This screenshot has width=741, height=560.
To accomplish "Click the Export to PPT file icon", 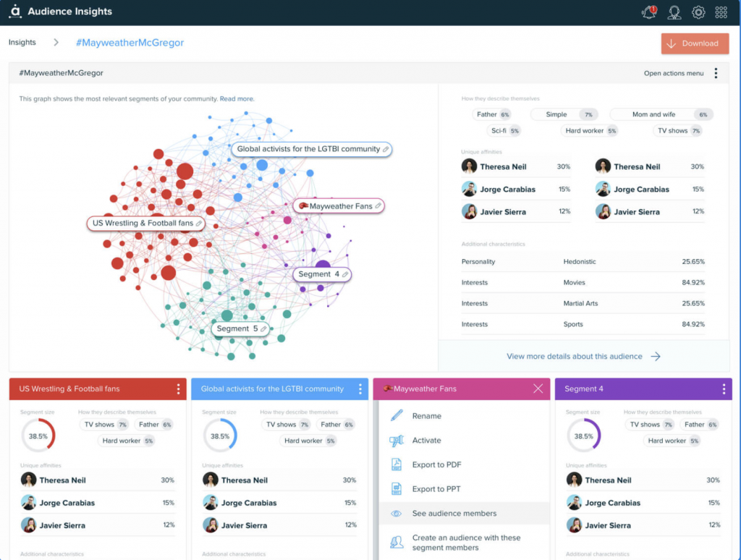I will (397, 488).
